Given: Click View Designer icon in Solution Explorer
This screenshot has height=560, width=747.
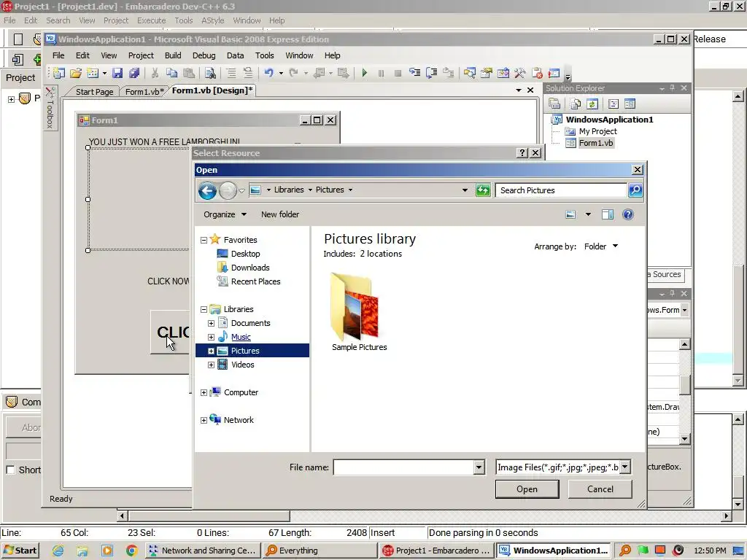Looking at the screenshot, I should pyautogui.click(x=630, y=104).
